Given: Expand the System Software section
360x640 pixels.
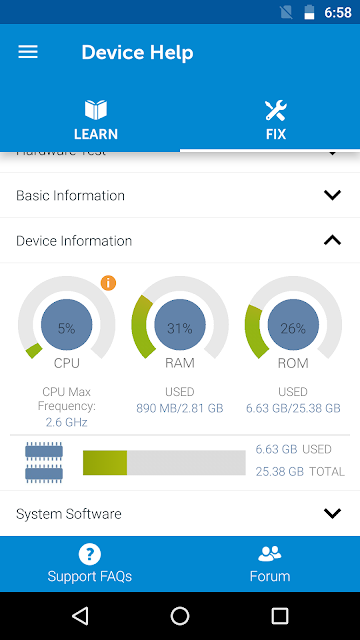Looking at the screenshot, I should 180,513.
